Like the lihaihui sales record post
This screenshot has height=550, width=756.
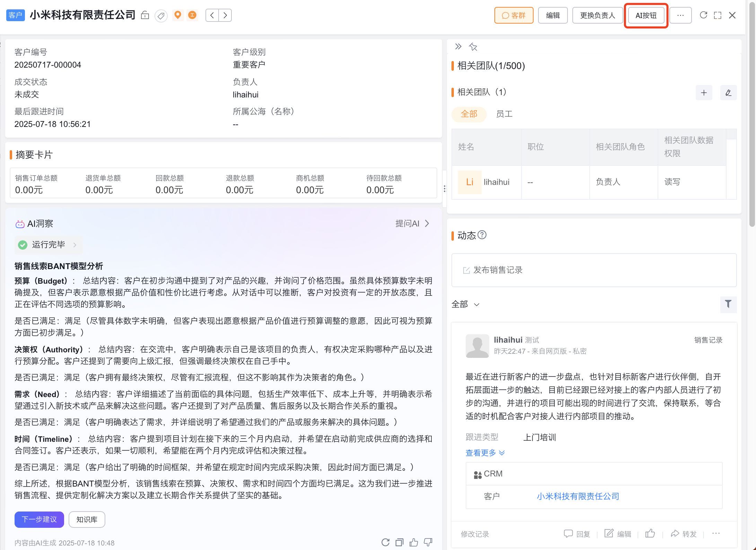(x=650, y=533)
